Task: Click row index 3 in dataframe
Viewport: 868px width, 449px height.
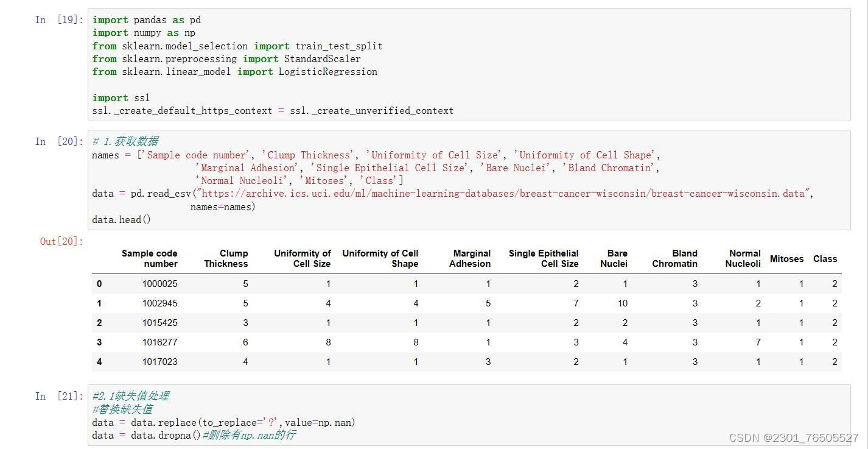Action: click(x=99, y=342)
